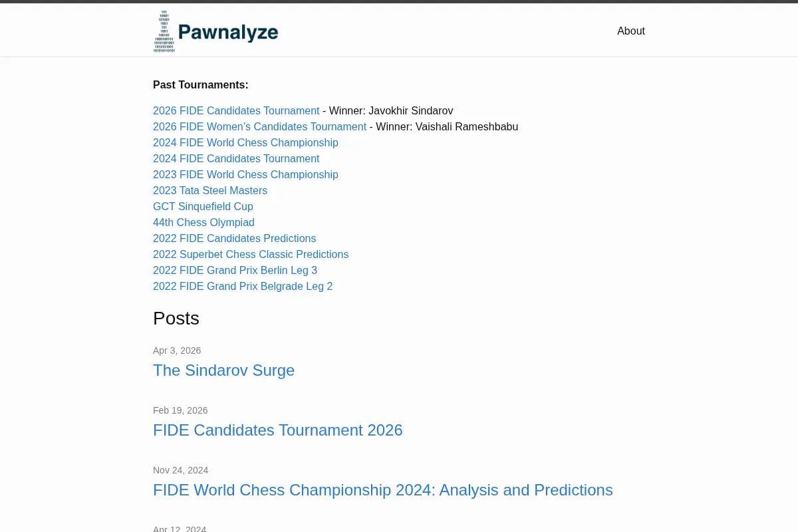Screen dimensions: 798x532
Task: Open the About page
Action: (x=631, y=31)
